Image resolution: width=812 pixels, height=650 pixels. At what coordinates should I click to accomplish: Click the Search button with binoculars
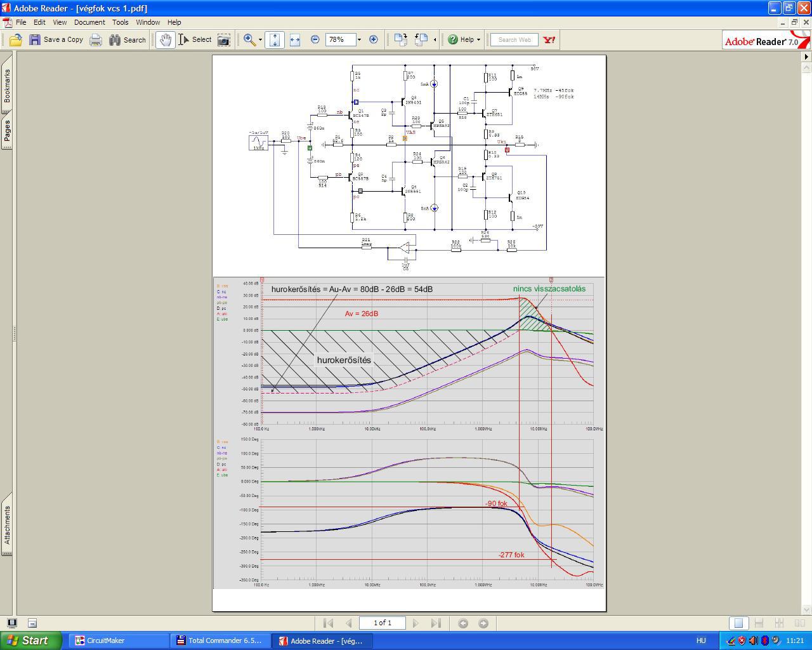[x=128, y=40]
